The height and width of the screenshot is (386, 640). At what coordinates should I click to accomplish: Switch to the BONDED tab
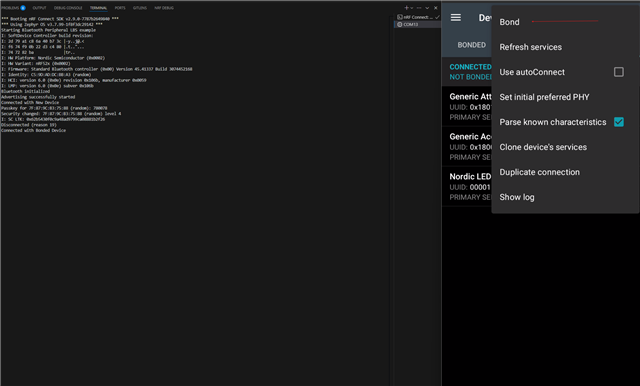click(471, 45)
